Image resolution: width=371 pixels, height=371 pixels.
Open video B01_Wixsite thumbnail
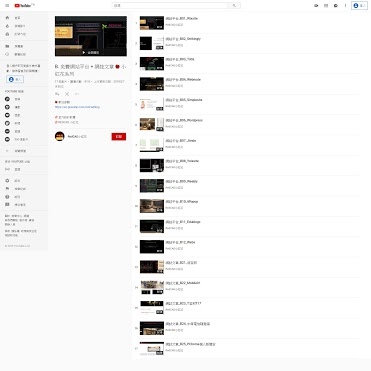point(152,23)
